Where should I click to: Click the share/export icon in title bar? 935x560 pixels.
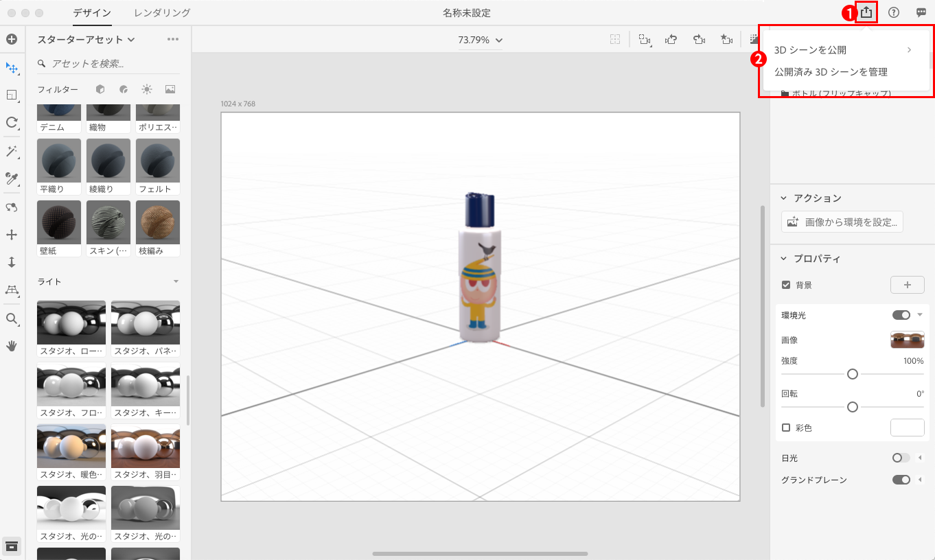pyautogui.click(x=866, y=12)
